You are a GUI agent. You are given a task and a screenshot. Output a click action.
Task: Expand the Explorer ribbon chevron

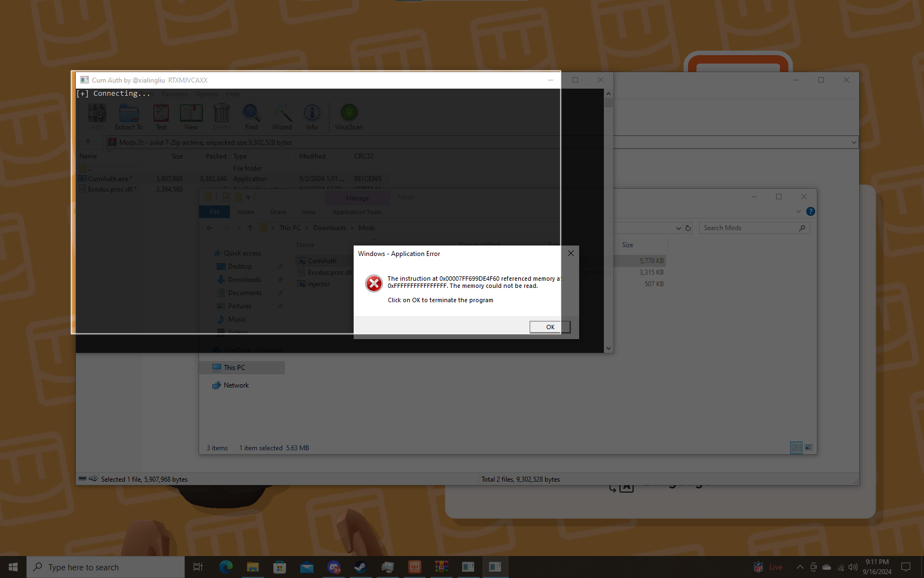pyautogui.click(x=799, y=211)
